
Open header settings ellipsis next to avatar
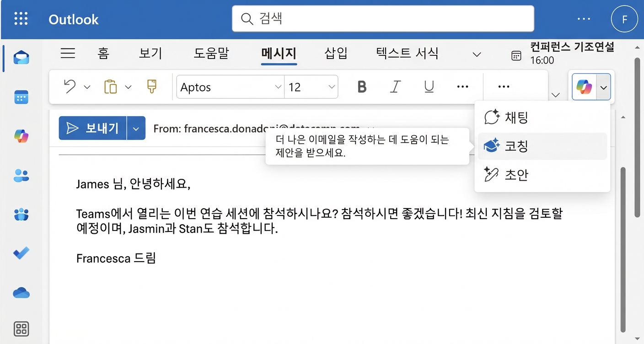(584, 19)
